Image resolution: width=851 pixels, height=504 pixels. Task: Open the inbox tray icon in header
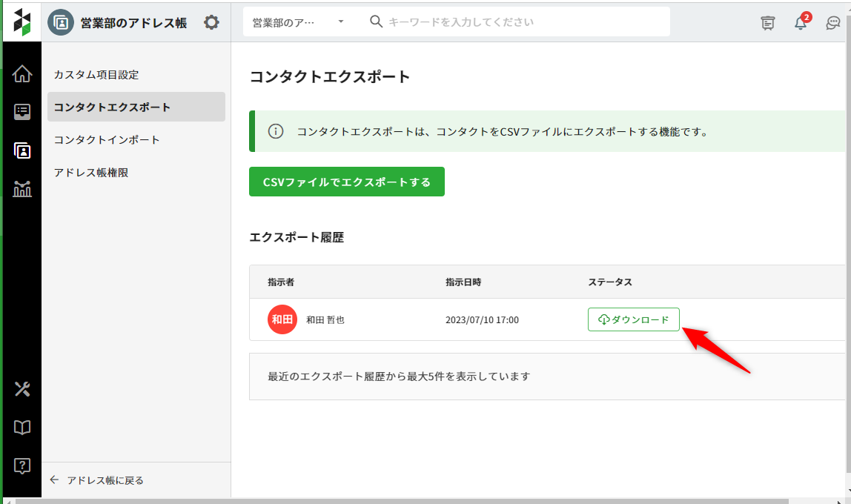click(x=768, y=23)
